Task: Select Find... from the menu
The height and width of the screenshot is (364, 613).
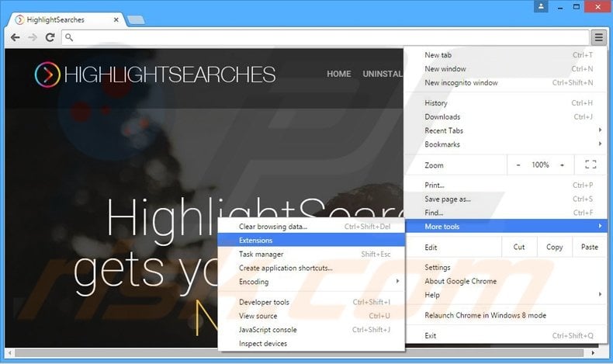Action: [x=506, y=213]
